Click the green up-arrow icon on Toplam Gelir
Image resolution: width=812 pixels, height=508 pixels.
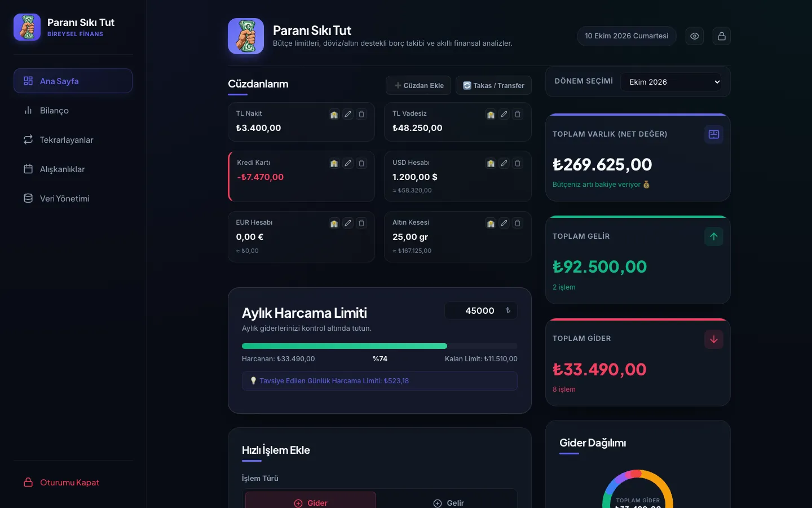(x=714, y=237)
